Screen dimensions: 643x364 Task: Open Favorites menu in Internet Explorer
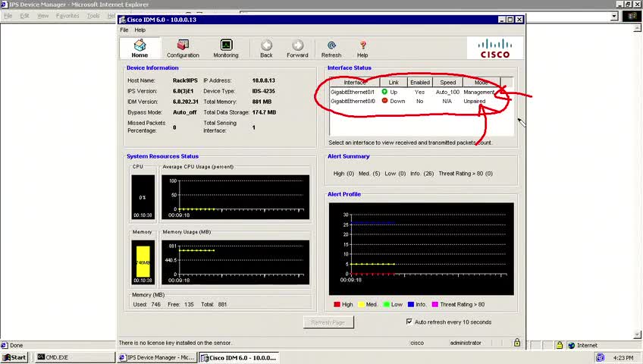(x=67, y=16)
